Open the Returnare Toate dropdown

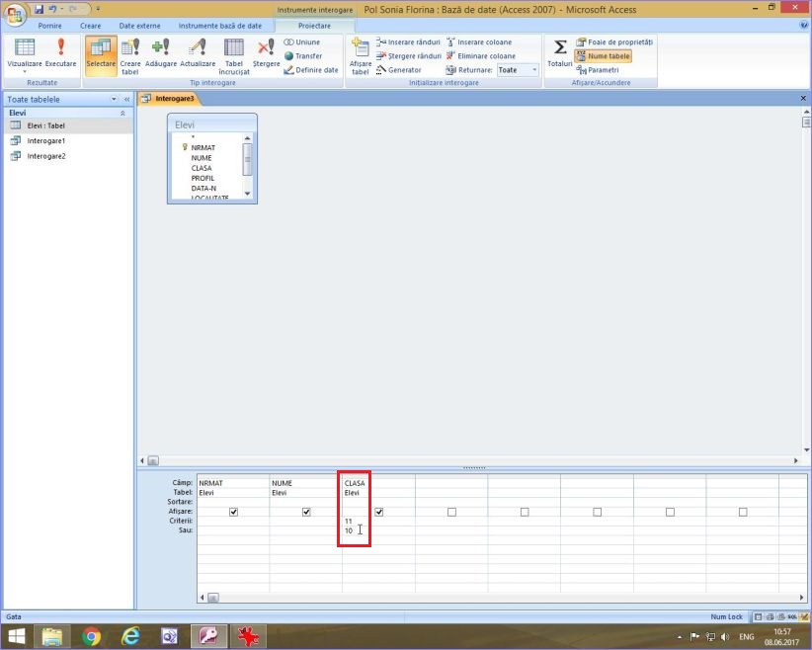(x=534, y=70)
